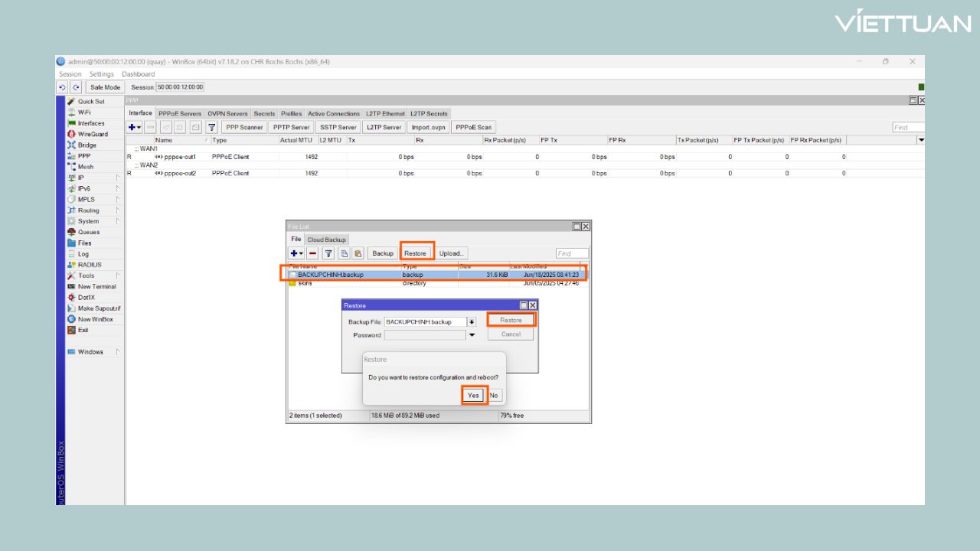980x551 pixels.
Task: Switch to the Cloud Backup tab
Action: coord(327,240)
